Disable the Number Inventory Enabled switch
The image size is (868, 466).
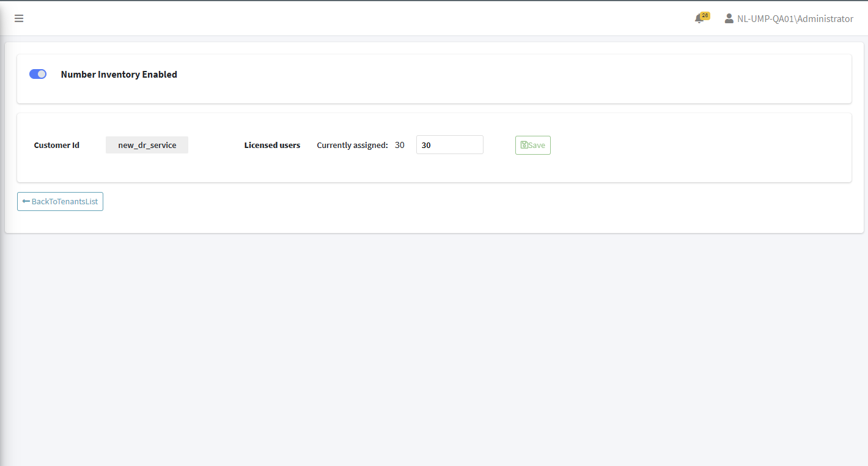tap(38, 74)
